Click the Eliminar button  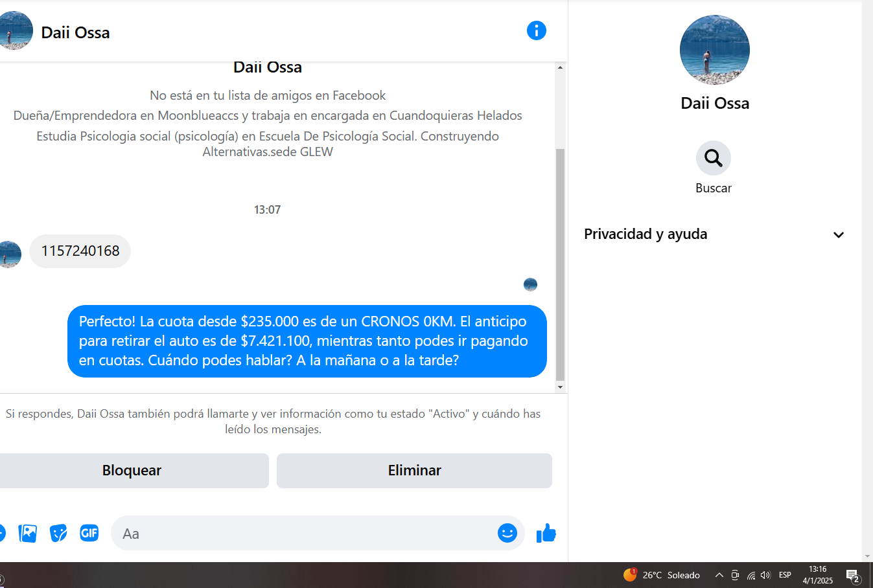click(414, 471)
